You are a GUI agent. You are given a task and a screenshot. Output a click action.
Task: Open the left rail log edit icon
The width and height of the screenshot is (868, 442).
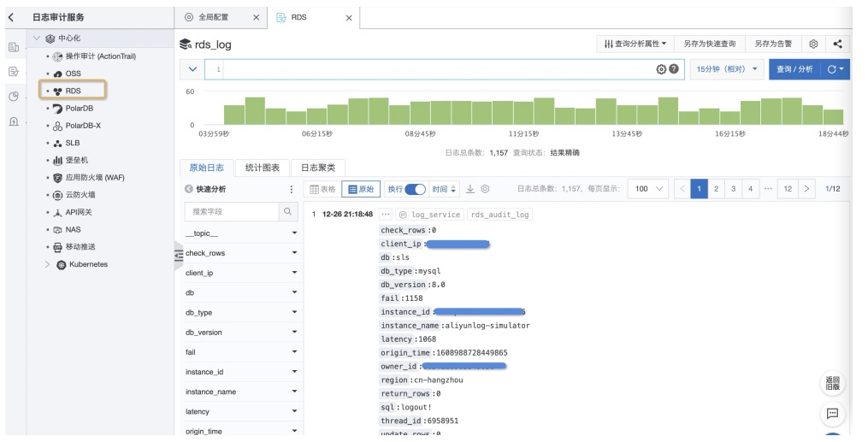tap(14, 71)
